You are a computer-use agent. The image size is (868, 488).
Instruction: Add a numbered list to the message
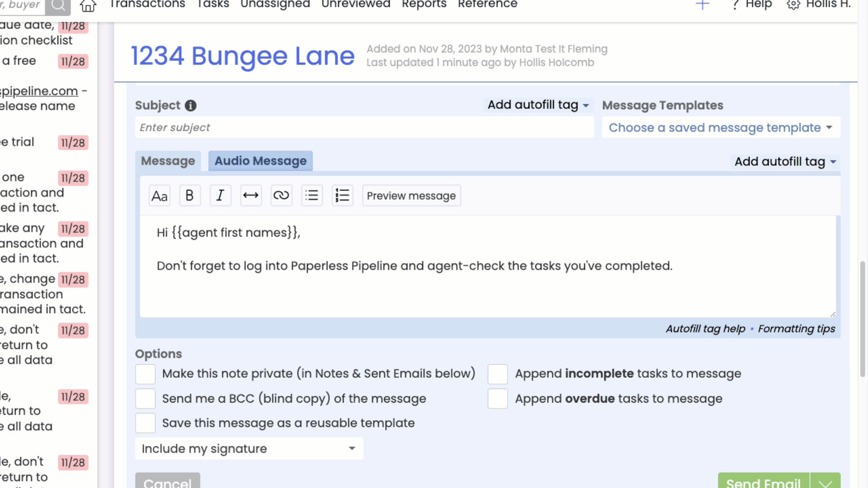[342, 196]
